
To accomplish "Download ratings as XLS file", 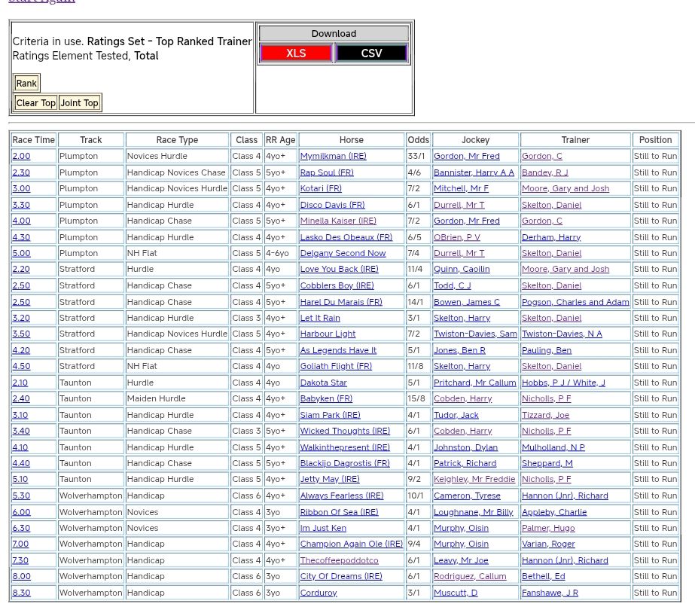I will coord(296,53).
